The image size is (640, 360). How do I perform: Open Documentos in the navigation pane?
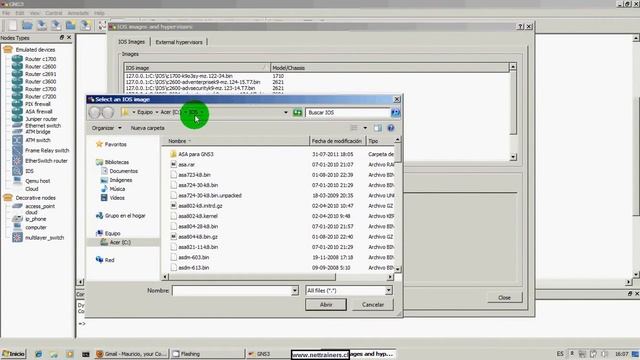(123, 171)
